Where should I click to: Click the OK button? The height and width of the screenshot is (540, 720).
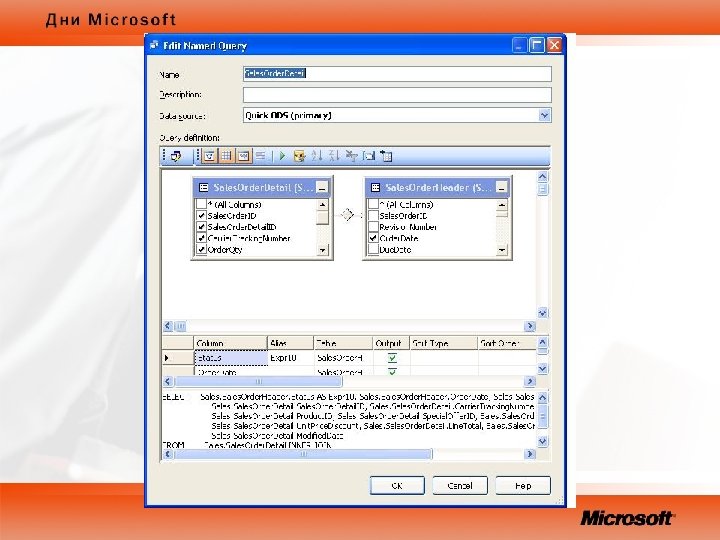[x=397, y=486]
